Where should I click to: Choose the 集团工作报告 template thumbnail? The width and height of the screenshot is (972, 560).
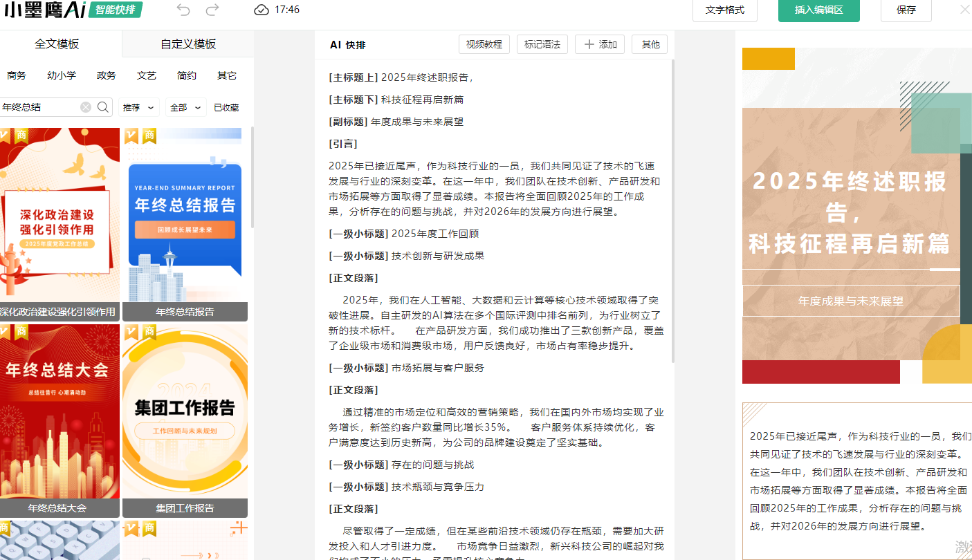[x=185, y=411]
